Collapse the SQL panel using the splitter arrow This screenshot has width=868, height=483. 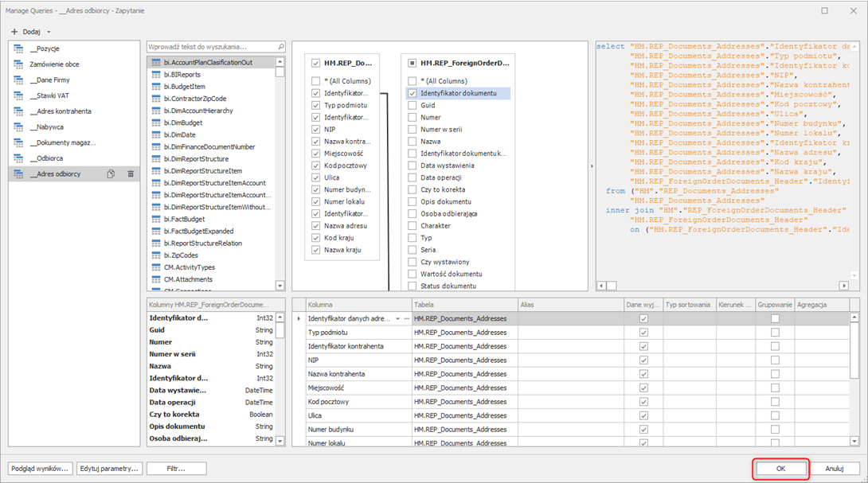[x=591, y=166]
